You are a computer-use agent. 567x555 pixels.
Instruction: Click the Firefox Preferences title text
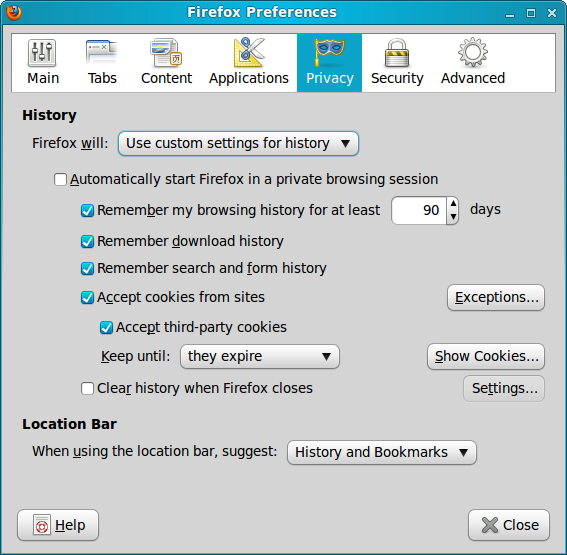coord(262,12)
